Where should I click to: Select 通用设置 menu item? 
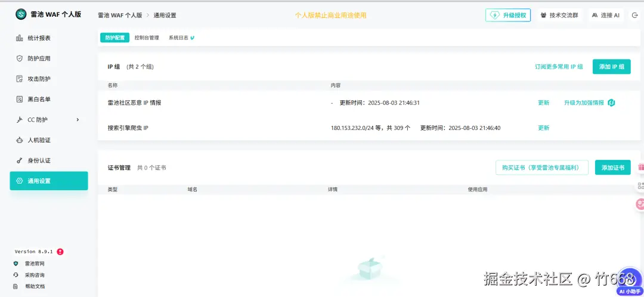(x=49, y=181)
